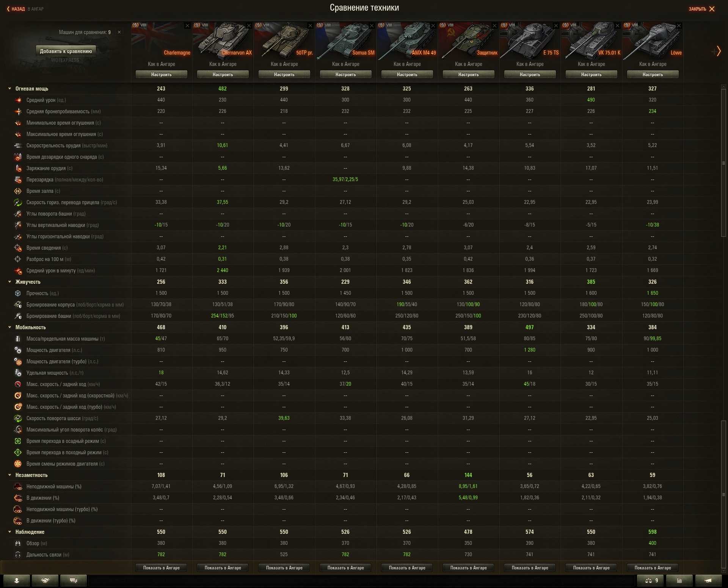Click Настроить under Защитник

468,75
